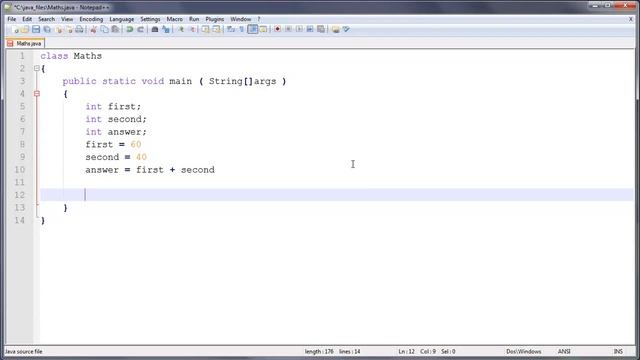Open Find with the binoculars icon
The height and width of the screenshot is (360, 640).
[155, 29]
